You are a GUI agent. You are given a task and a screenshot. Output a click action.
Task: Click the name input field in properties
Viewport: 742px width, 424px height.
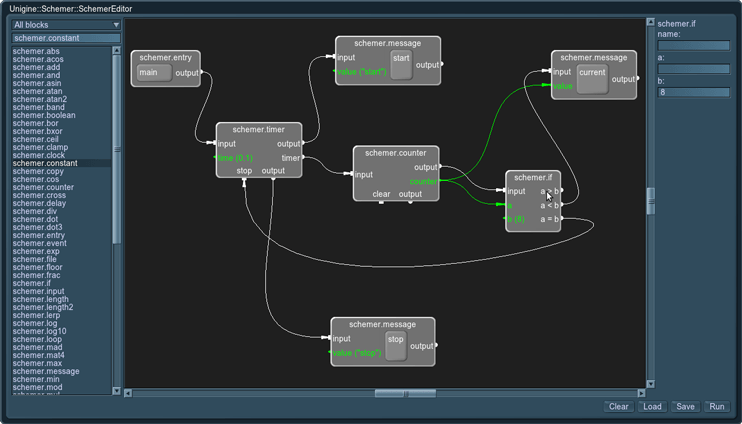[x=693, y=46]
